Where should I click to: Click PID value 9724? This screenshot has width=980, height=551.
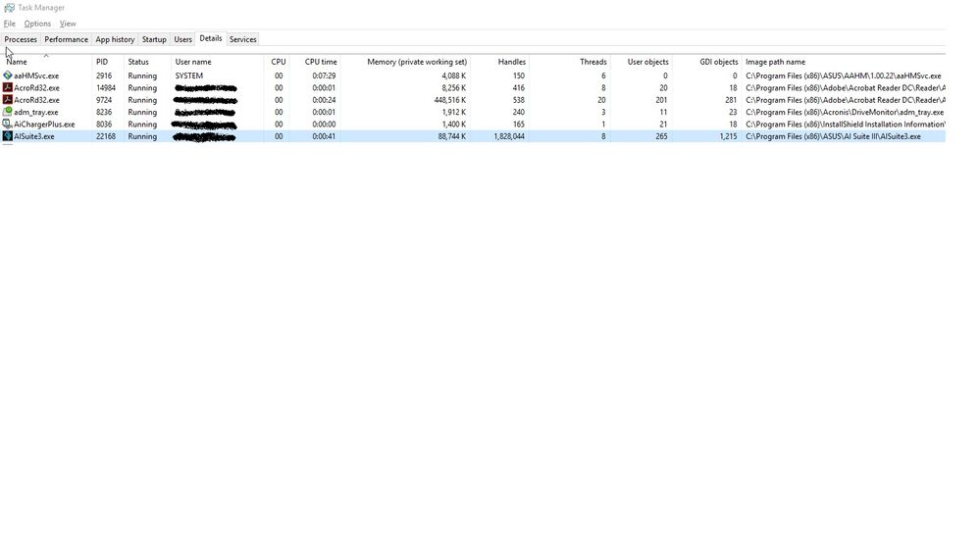[104, 100]
